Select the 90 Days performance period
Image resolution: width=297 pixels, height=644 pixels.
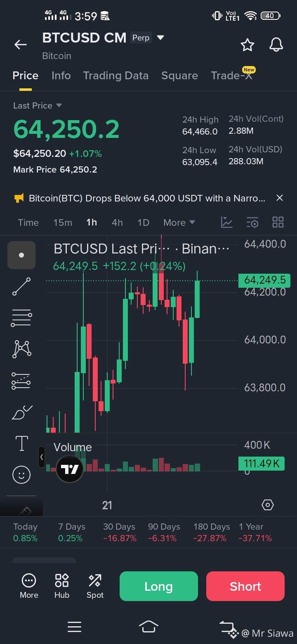pos(164,532)
